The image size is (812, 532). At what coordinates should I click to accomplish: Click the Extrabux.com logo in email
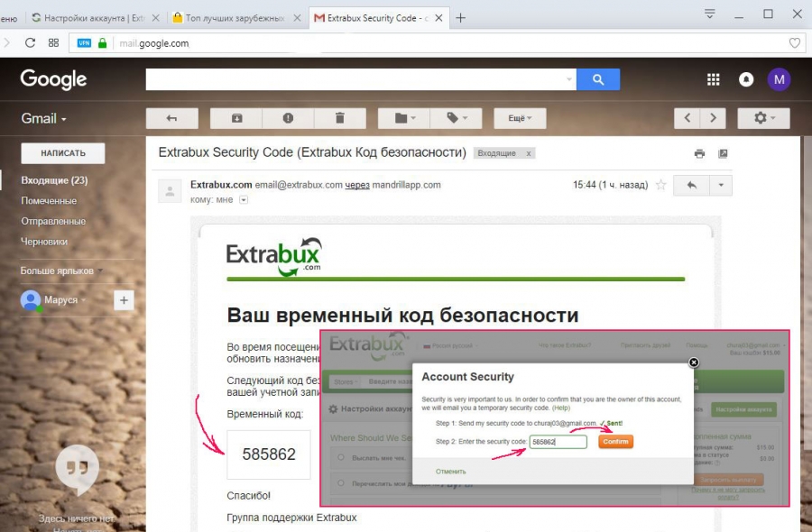[274, 256]
